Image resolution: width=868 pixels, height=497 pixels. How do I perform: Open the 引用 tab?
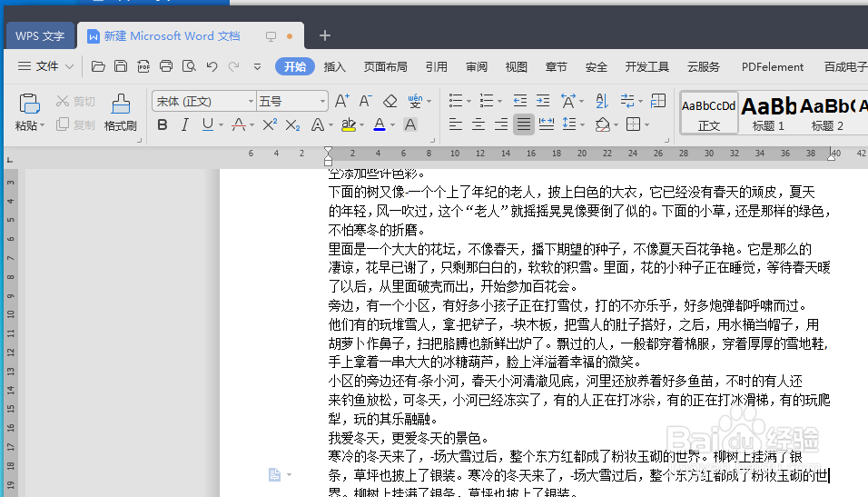tap(436, 67)
